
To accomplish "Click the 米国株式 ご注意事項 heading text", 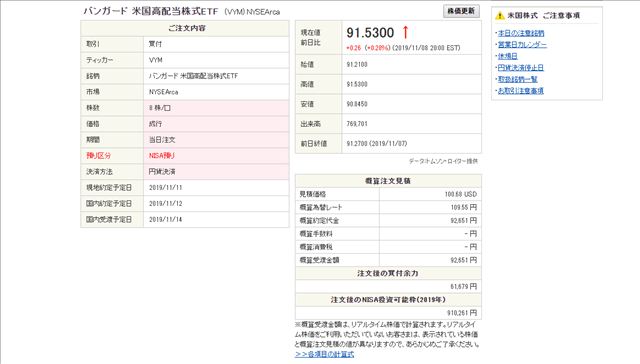I will click(x=543, y=16).
